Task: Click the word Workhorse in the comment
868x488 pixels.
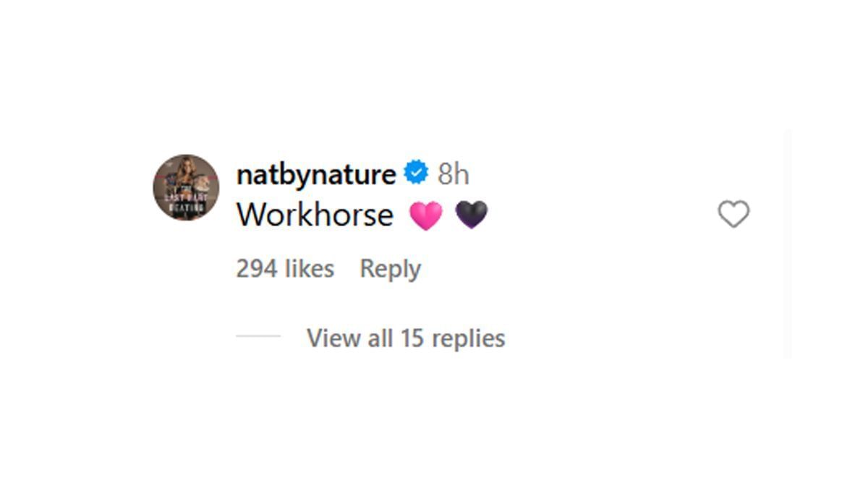Action: click(x=315, y=215)
